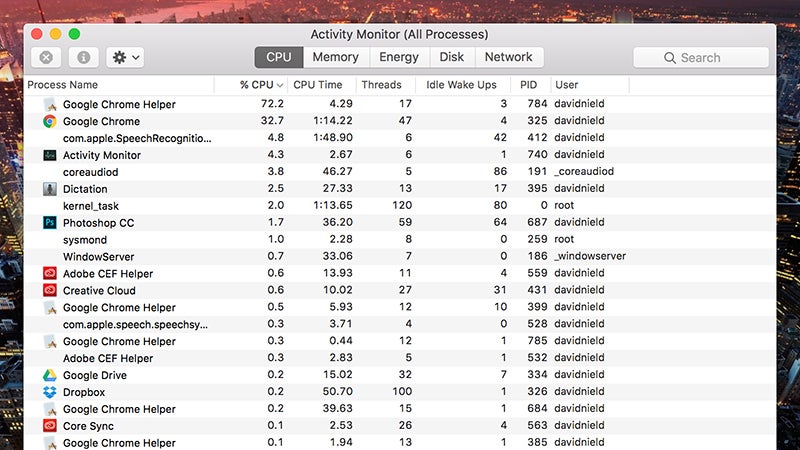Click the Core Sync process icon
This screenshot has height=450, width=800.
pos(49,426)
